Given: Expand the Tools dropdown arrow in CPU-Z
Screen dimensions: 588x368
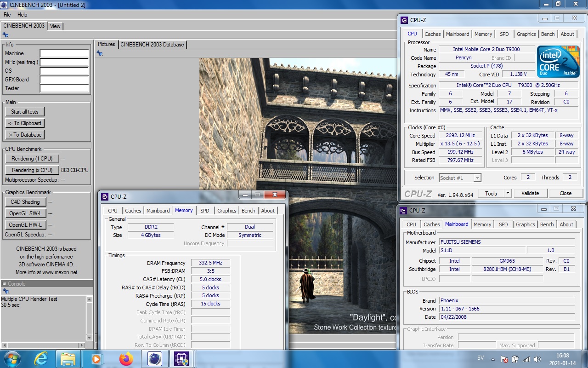Looking at the screenshot, I should click(508, 193).
